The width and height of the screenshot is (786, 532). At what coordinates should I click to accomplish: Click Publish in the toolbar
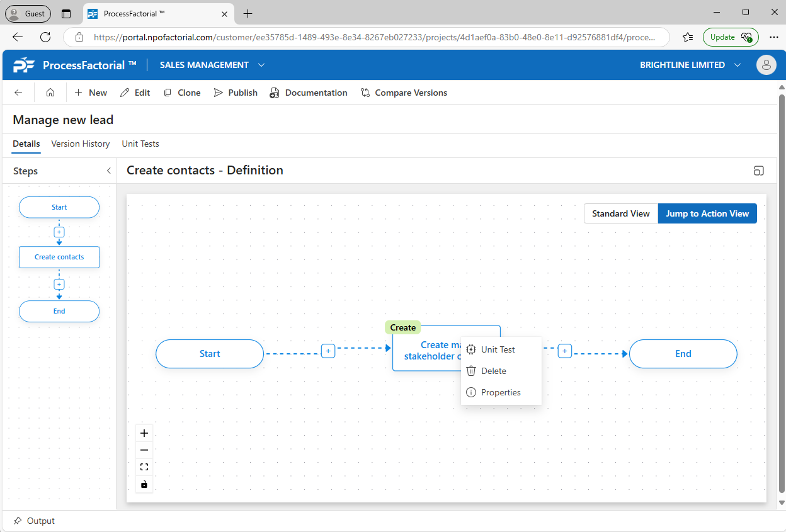pos(236,93)
